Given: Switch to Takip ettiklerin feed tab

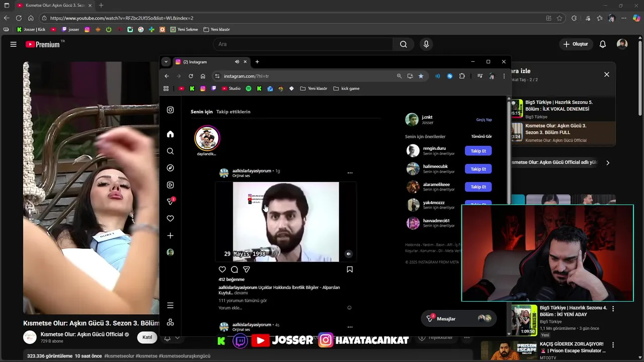Looking at the screenshot, I should (x=233, y=112).
